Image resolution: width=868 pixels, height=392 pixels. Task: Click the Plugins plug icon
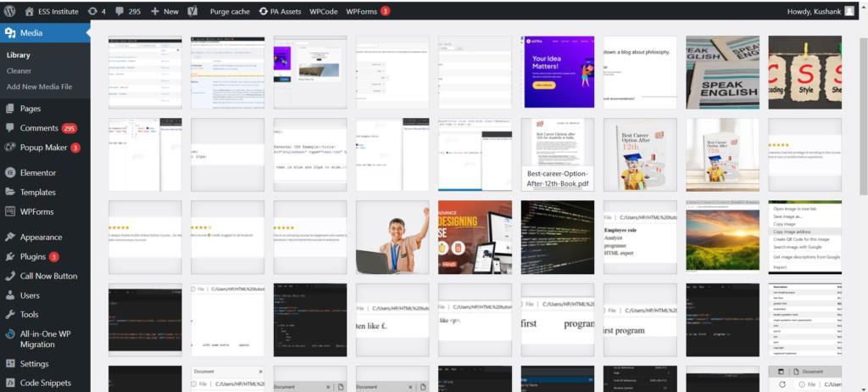[x=10, y=256]
